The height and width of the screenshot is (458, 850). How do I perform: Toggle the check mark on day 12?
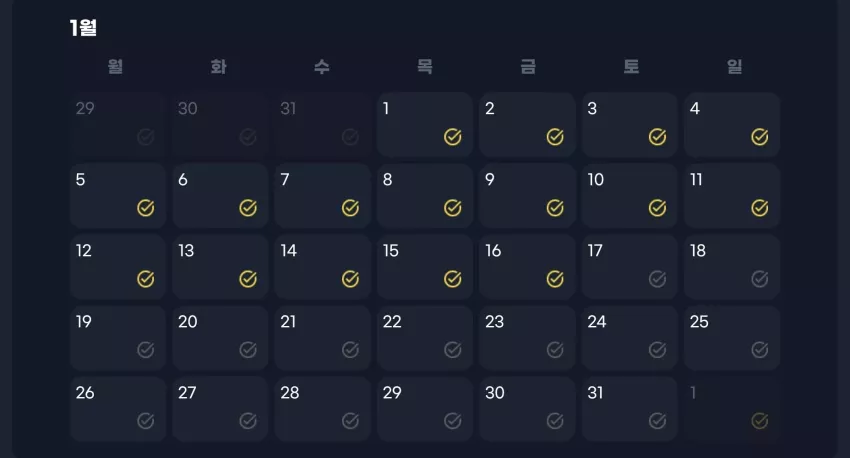145,279
